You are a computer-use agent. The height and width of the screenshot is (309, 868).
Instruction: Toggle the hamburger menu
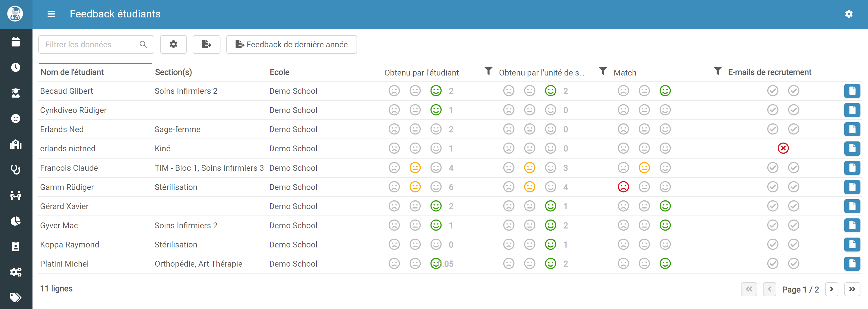click(51, 14)
